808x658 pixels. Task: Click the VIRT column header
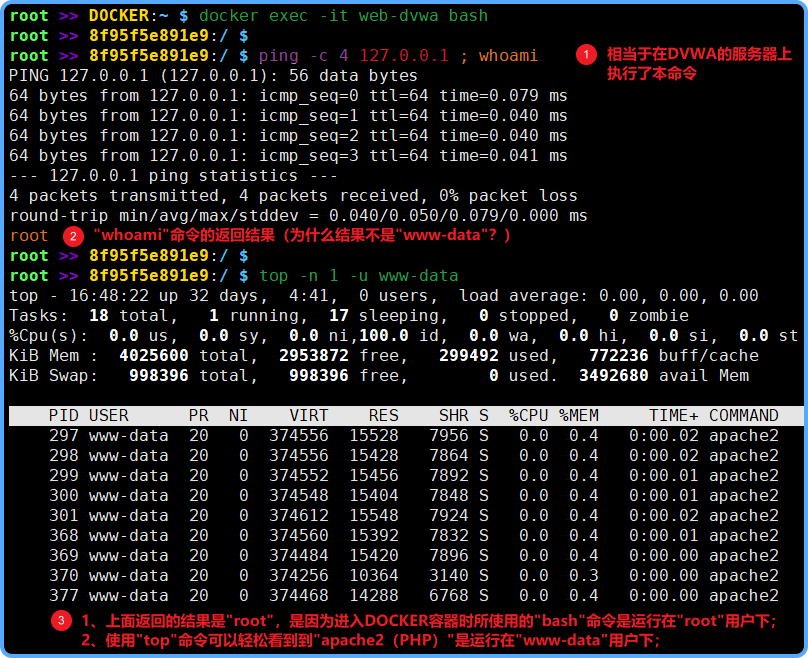(x=308, y=416)
